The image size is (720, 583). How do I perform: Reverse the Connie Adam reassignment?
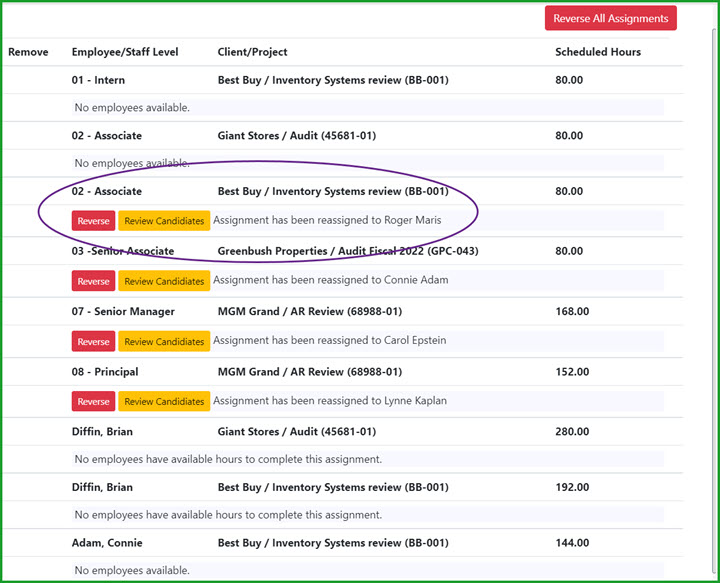click(x=93, y=281)
